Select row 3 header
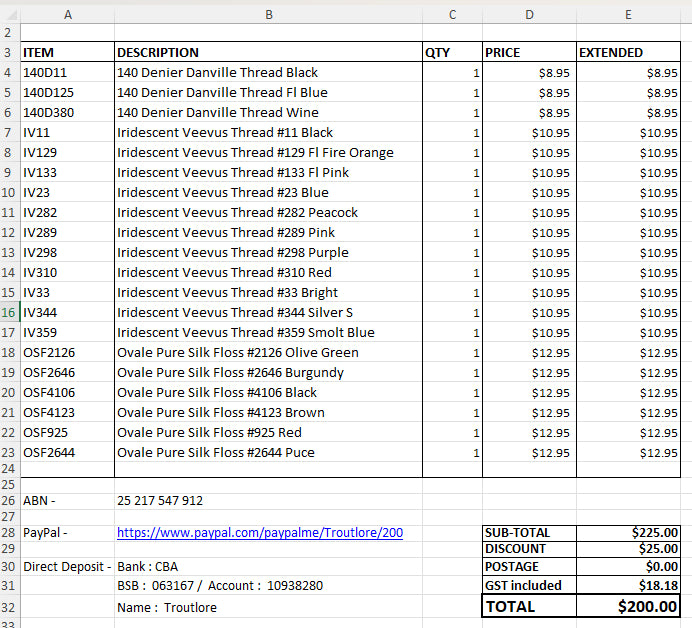692x628 pixels. [10, 53]
